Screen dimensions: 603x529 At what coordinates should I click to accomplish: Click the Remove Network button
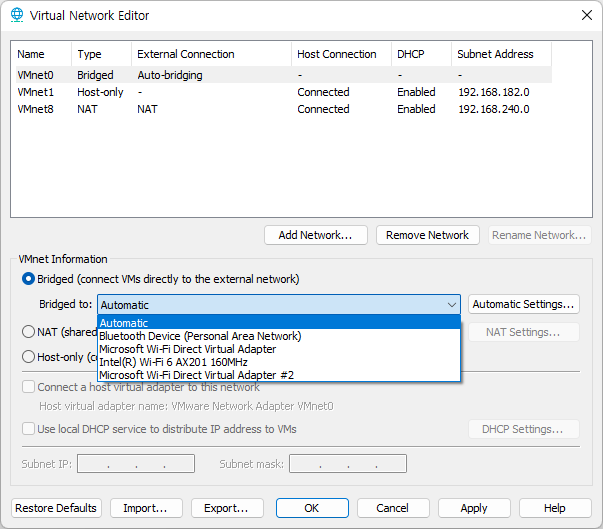pos(428,235)
